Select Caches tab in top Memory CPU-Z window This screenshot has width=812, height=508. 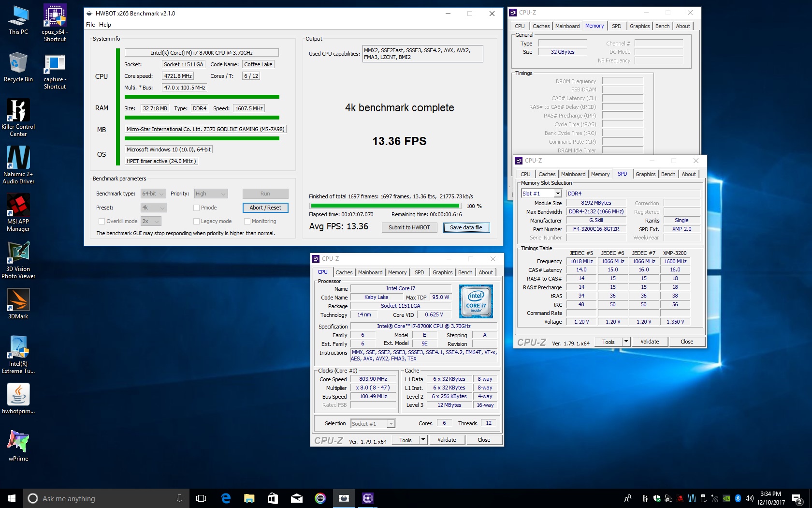click(x=541, y=26)
